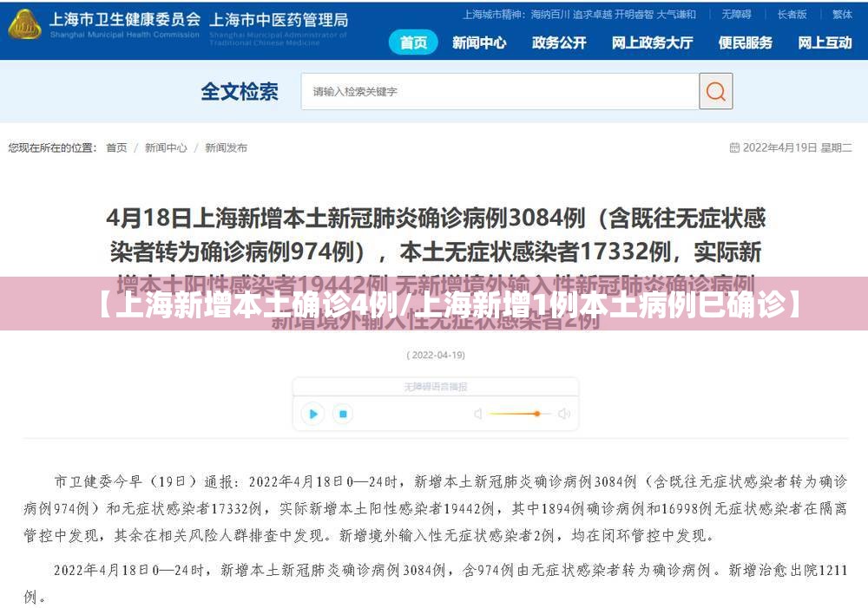Image resolution: width=868 pixels, height=608 pixels.
Task: Click the volume-down speaker icon
Action: click(x=478, y=414)
